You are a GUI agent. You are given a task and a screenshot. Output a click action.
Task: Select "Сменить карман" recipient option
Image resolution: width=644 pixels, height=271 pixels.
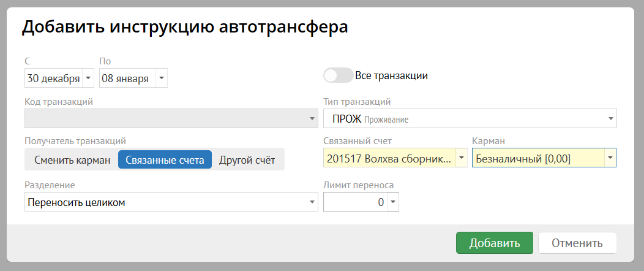pyautogui.click(x=72, y=160)
